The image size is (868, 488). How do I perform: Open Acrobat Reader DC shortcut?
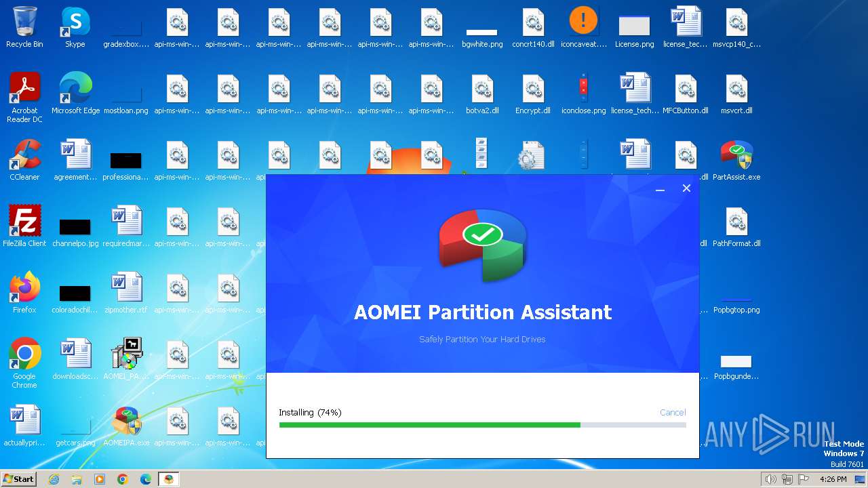coord(24,98)
